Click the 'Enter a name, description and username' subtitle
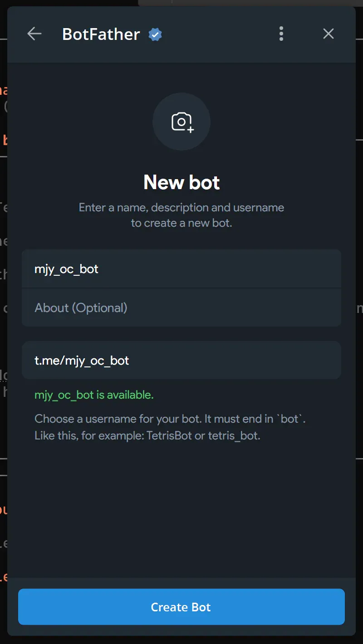This screenshot has height=644, width=363. [x=181, y=208]
